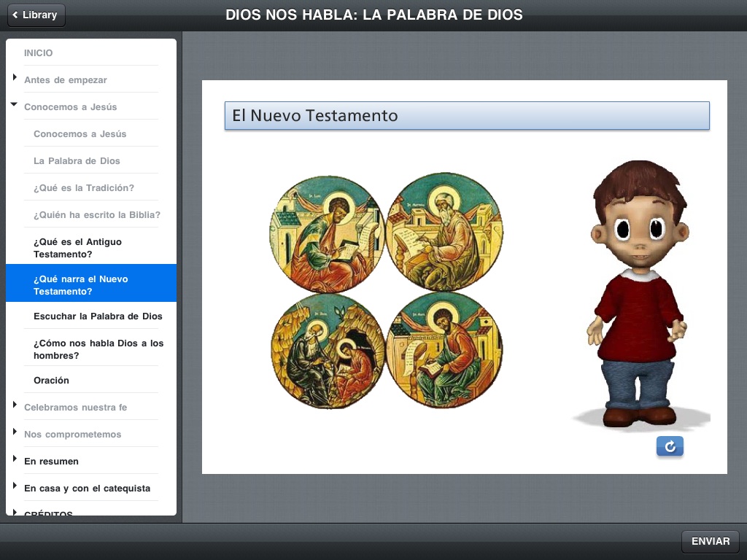Open '¿Qué es el Antiguo Testamento?' page
The width and height of the screenshot is (747, 560).
(x=77, y=248)
